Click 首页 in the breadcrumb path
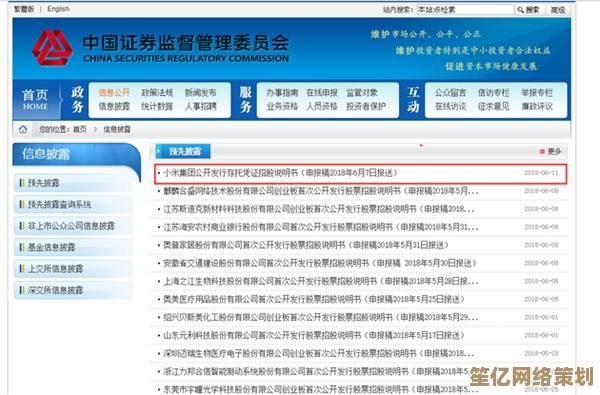Image resolution: width=600 pixels, height=395 pixels. (x=80, y=129)
